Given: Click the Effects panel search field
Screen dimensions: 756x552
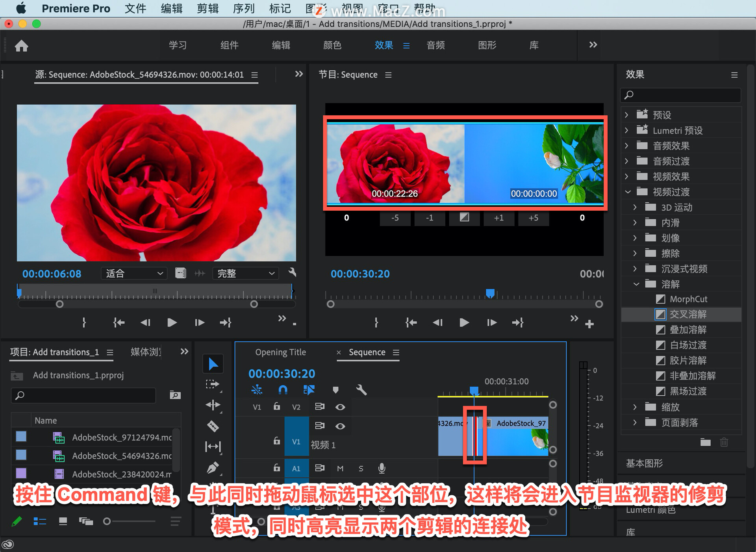Looking at the screenshot, I should 683,95.
